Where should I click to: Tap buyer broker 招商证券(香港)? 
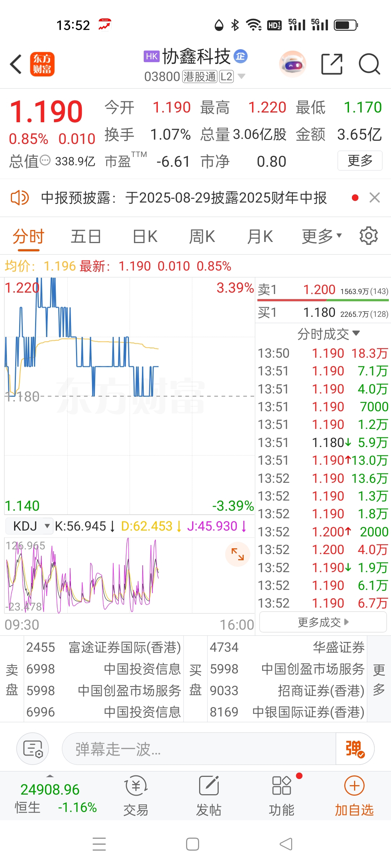pyautogui.click(x=287, y=691)
